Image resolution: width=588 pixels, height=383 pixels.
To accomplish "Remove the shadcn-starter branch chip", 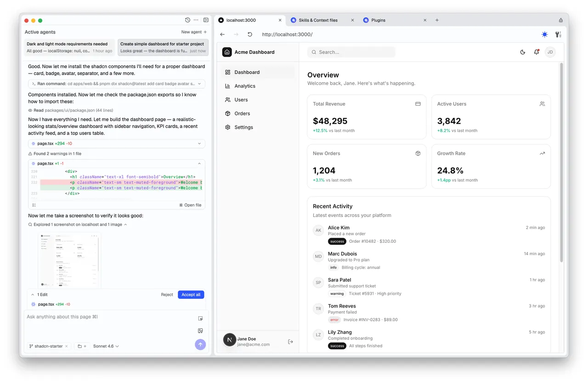I will 67,346.
